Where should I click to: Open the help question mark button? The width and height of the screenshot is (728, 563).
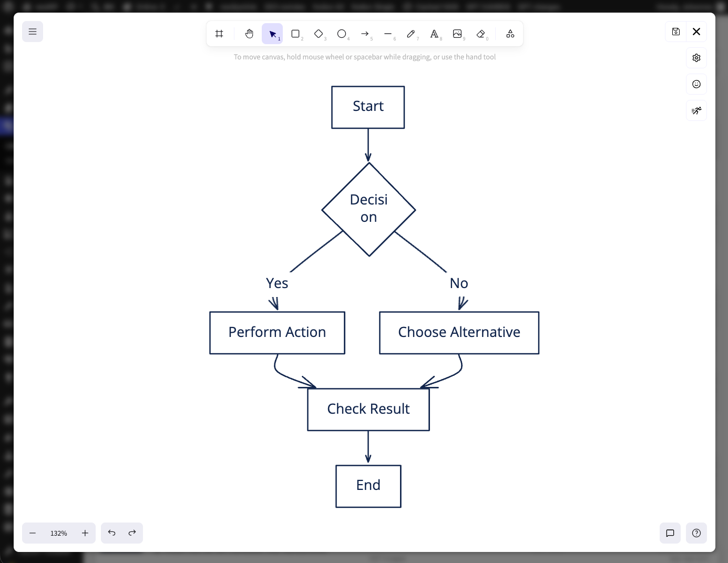696,533
